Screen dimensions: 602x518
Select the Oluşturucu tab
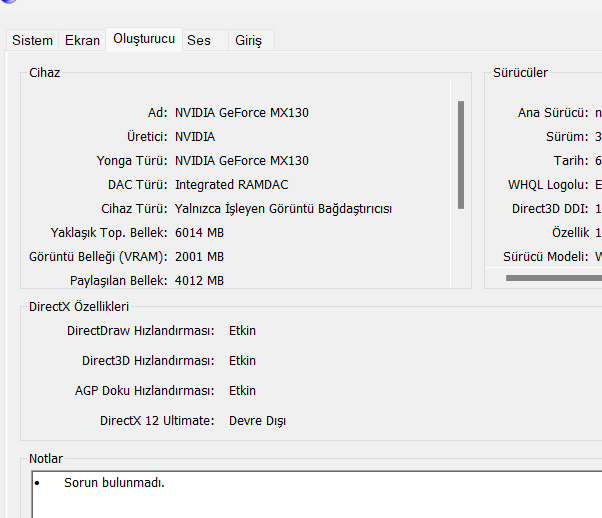pos(144,38)
